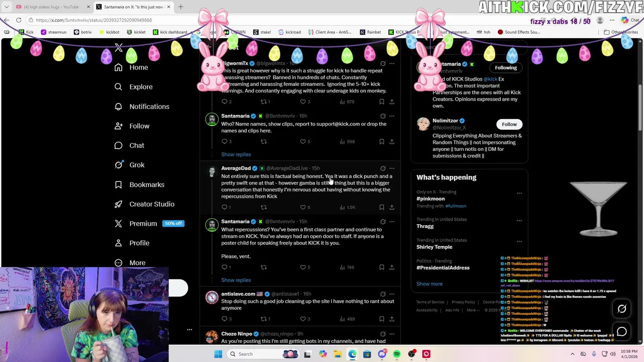Ask Grok to explain Chozo Ninpo's tweet
Image resolution: width=644 pixels, height=362 pixels.
(x=383, y=334)
